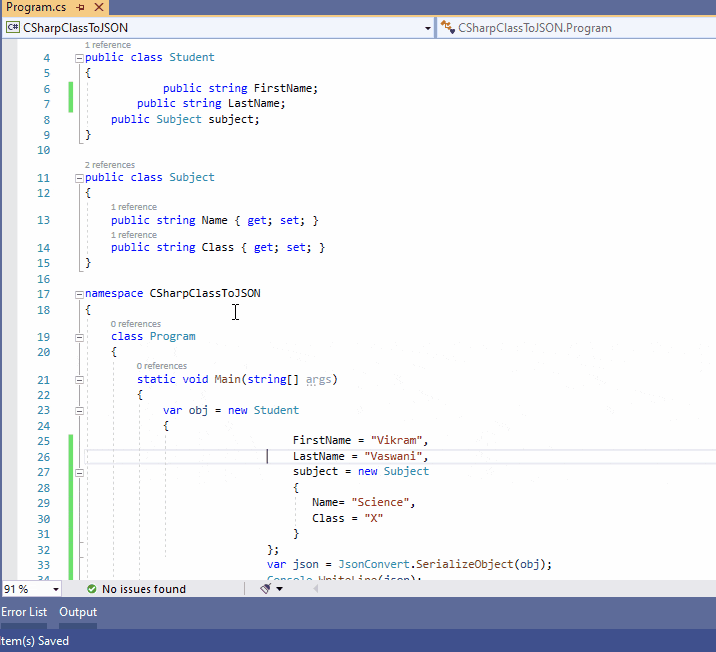
Task: Pin the Program.cs tab
Action: click(x=81, y=7)
